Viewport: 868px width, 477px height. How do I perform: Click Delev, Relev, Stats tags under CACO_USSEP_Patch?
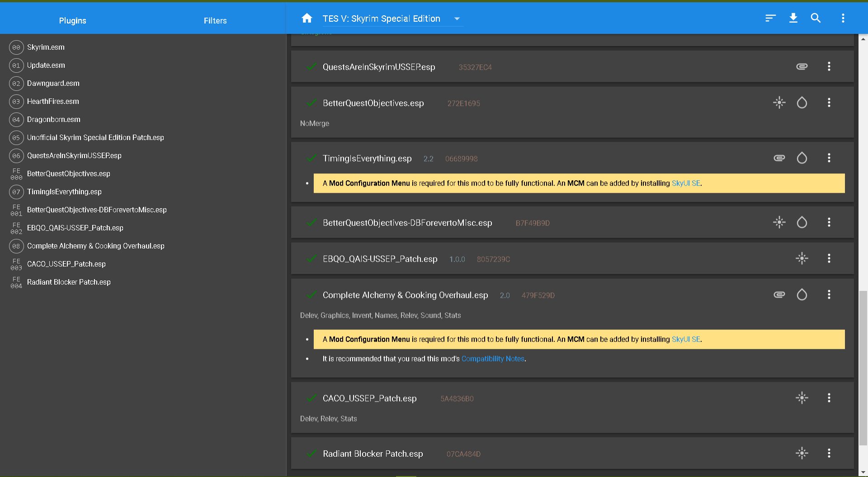(329, 419)
